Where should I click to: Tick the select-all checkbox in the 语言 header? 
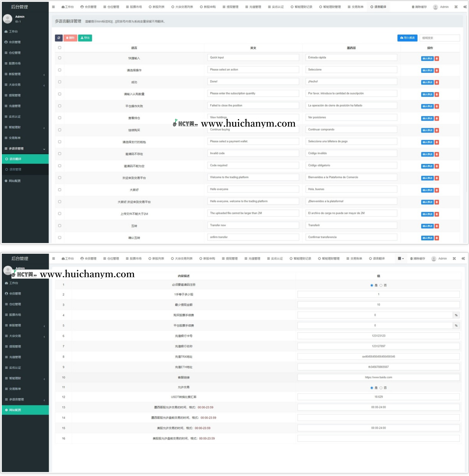tap(60, 48)
